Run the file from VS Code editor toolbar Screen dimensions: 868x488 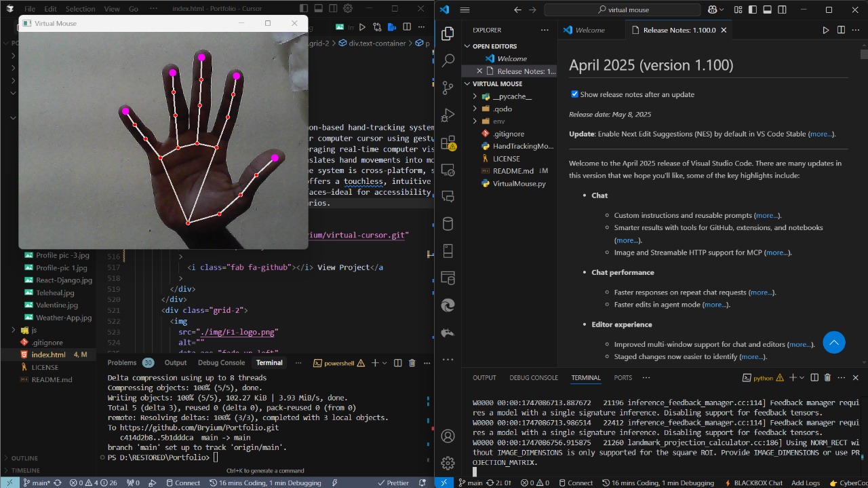825,31
